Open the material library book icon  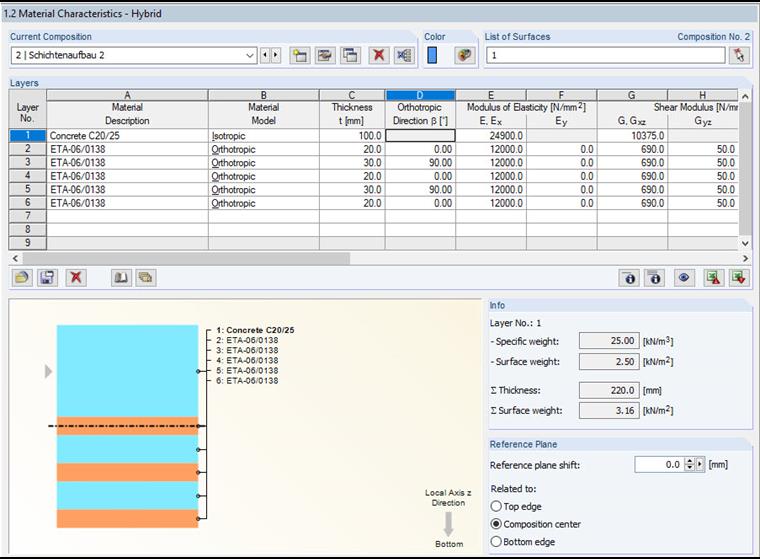(121, 278)
